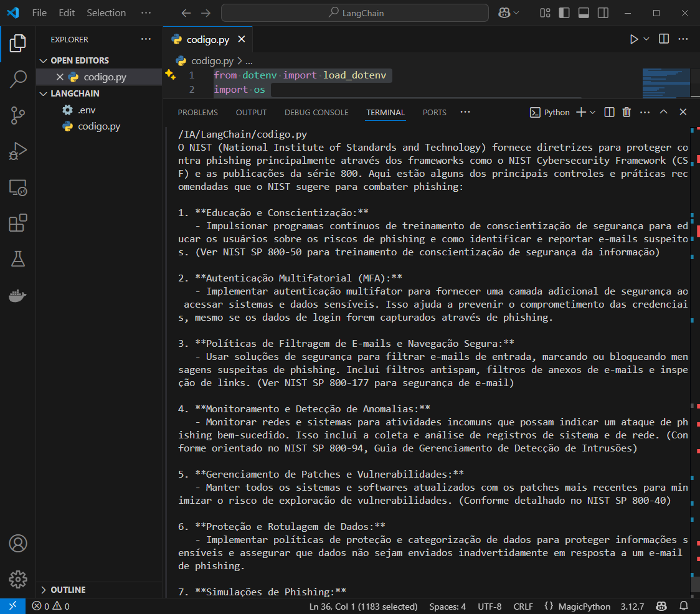Open the File menu
This screenshot has height=614, width=700.
39,13
